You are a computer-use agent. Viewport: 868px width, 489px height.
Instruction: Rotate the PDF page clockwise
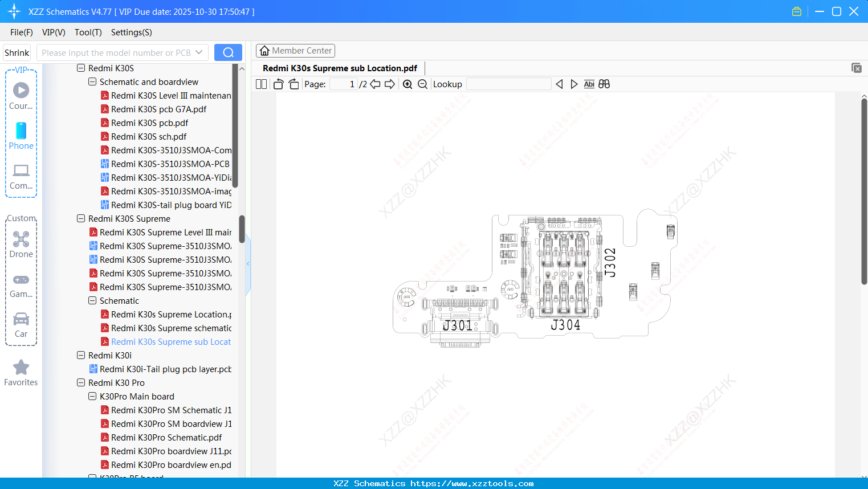[x=294, y=84]
